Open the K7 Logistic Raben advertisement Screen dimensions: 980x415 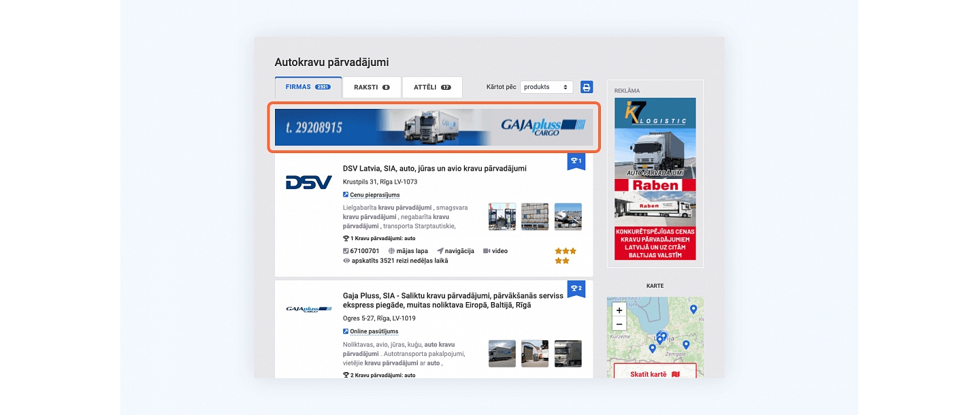(655, 179)
